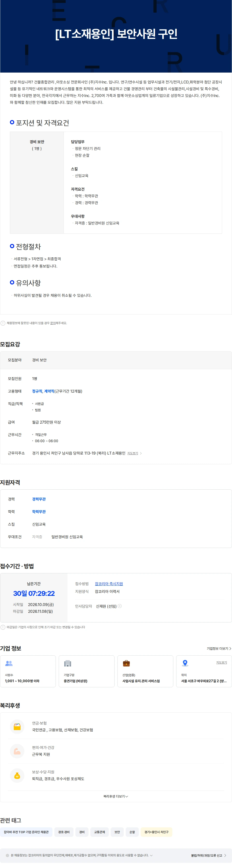Click the salary text 월급 275만원 이상
The image size is (232, 868).
click(46, 422)
